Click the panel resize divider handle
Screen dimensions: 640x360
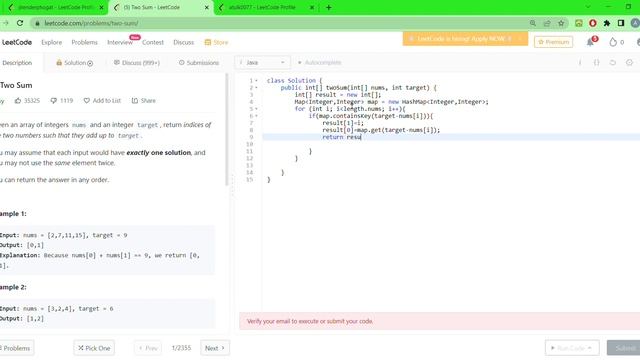[x=233, y=186]
